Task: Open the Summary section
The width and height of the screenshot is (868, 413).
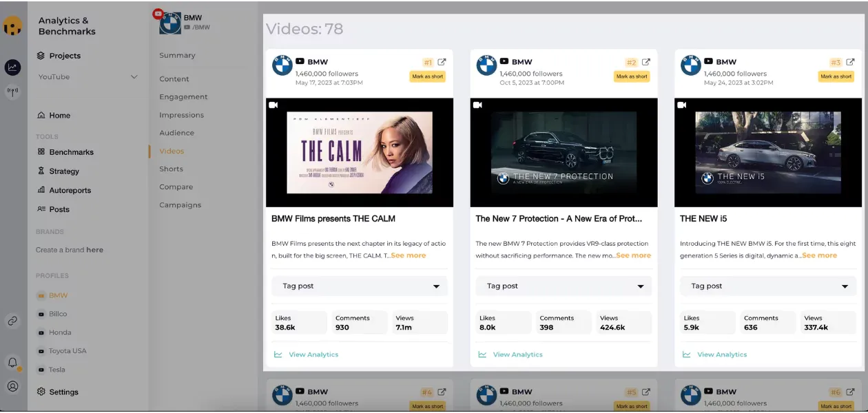Action: click(177, 55)
